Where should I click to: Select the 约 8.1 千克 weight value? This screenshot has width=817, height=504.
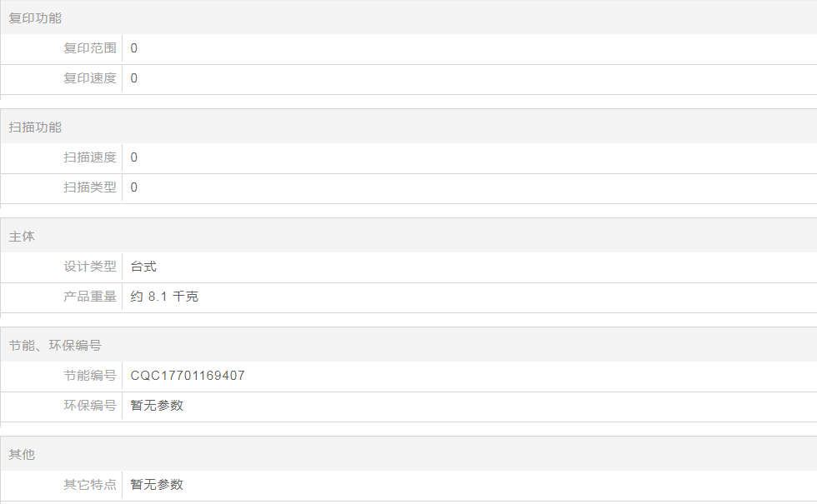click(164, 297)
